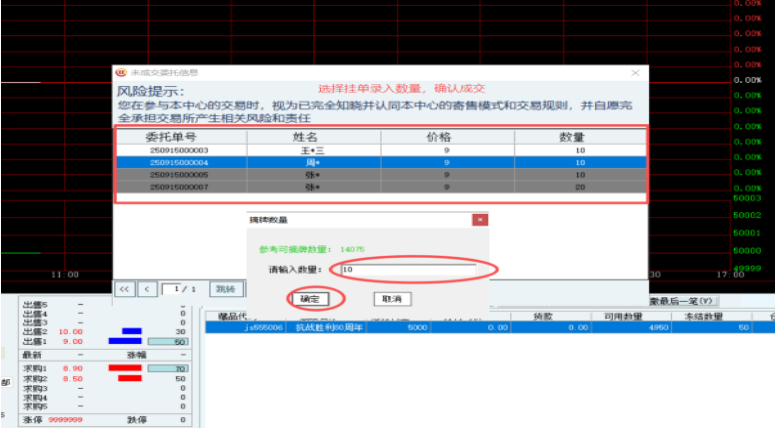Select order row 250915000003
The height and width of the screenshot is (436, 776).
381,150
